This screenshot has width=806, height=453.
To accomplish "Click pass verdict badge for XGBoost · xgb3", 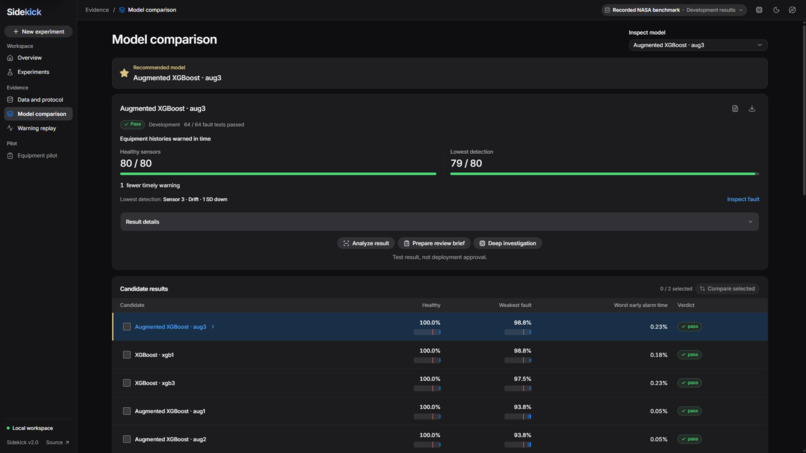I will pos(689,383).
